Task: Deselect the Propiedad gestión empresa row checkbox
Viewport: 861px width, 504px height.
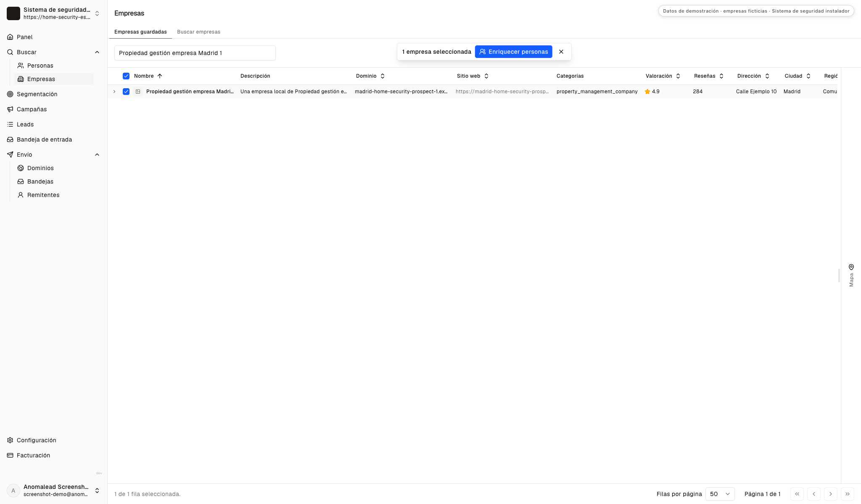Action: [126, 92]
